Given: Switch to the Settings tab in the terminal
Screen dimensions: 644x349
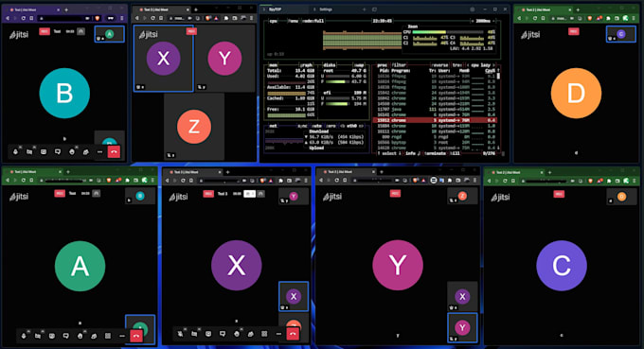Looking at the screenshot, I should pos(326,9).
